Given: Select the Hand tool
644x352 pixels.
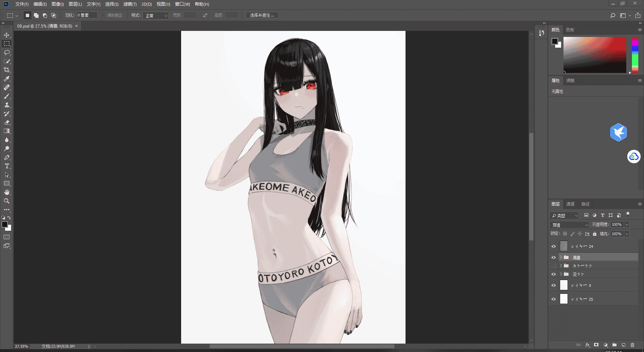Looking at the screenshot, I should point(7,192).
